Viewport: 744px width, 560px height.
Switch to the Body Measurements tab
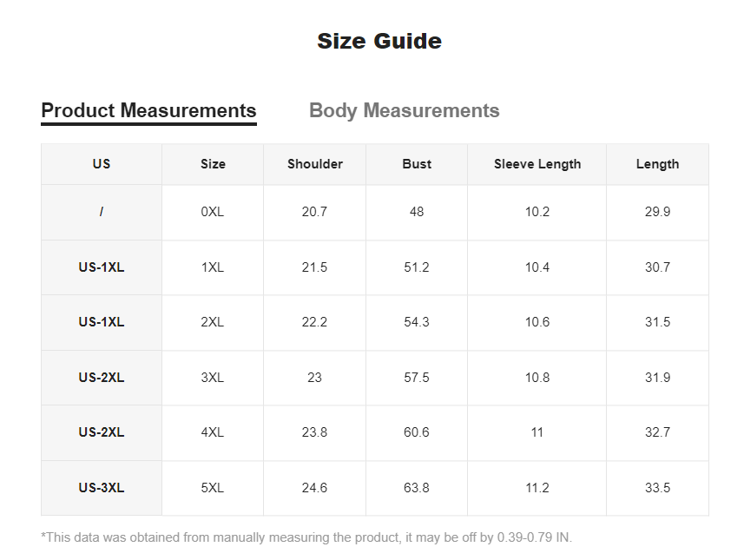[405, 110]
